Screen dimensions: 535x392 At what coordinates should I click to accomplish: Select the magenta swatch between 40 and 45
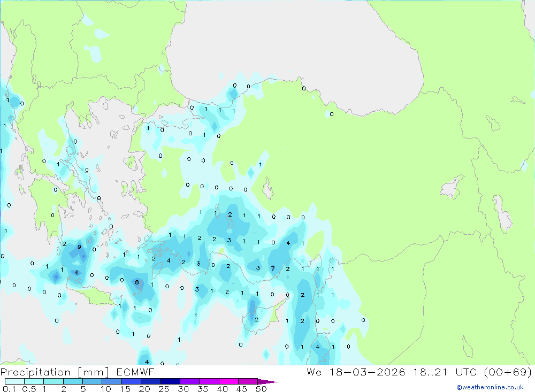(x=228, y=381)
